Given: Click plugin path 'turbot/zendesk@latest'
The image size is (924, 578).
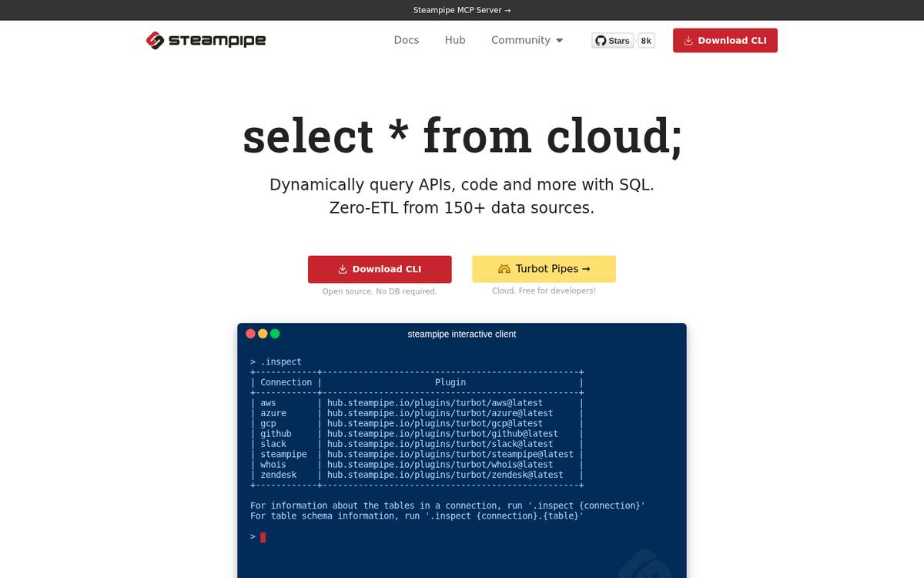Looking at the screenshot, I should [x=445, y=475].
